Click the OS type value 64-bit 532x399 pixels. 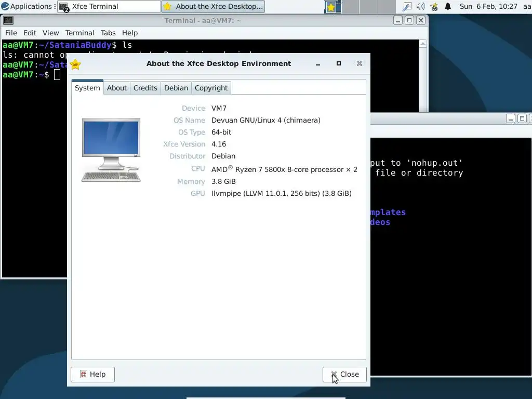point(221,132)
